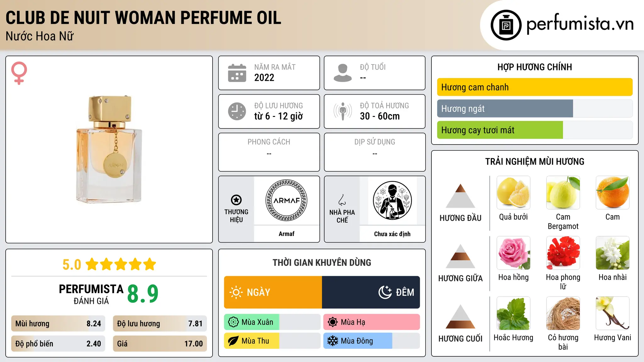The width and height of the screenshot is (644, 362).
Task: Click the Chưa xác định perfumer label
Action: 392,234
